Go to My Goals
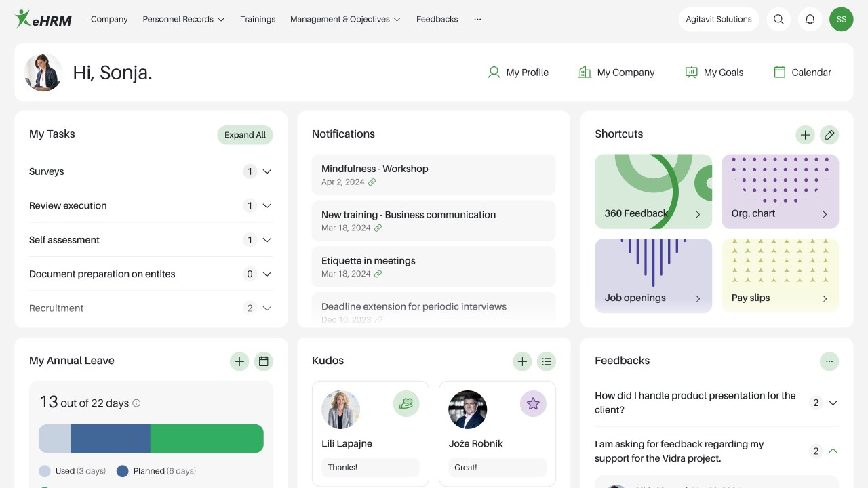This screenshot has height=488, width=868. [714, 73]
